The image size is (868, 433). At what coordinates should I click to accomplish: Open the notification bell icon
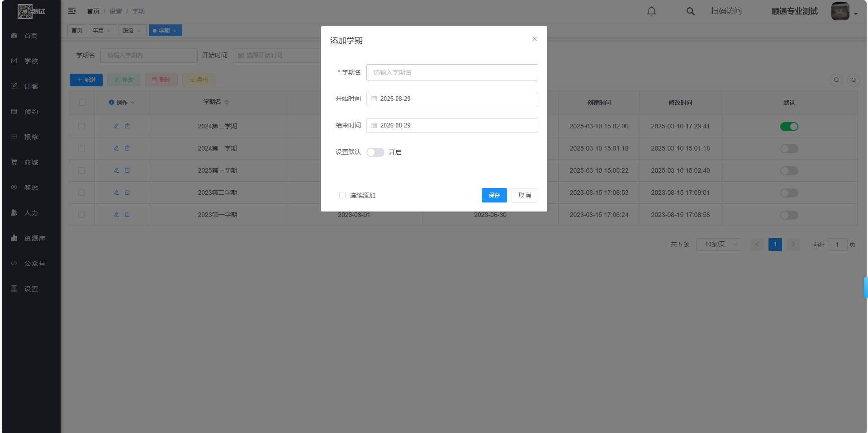pyautogui.click(x=651, y=11)
